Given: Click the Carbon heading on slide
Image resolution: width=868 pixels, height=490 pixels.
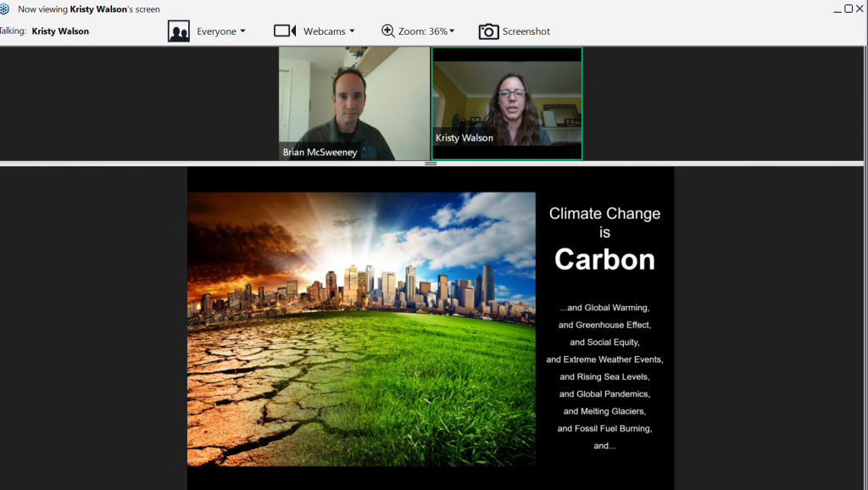Looking at the screenshot, I should 604,259.
